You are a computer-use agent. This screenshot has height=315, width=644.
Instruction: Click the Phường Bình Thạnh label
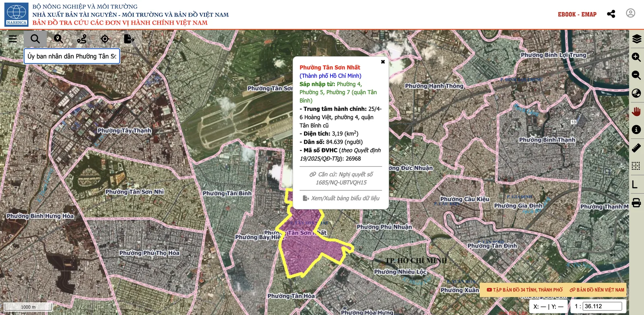pos(547,140)
